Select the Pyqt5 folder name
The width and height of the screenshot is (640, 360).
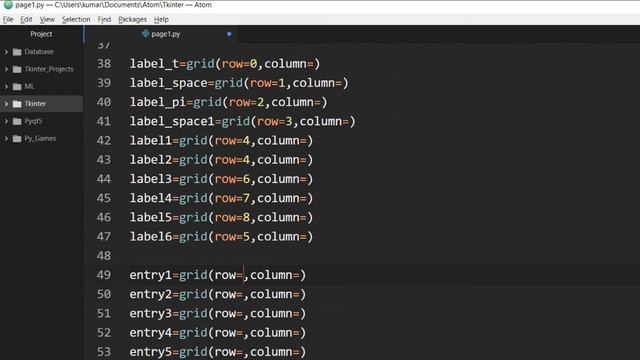[x=33, y=121]
